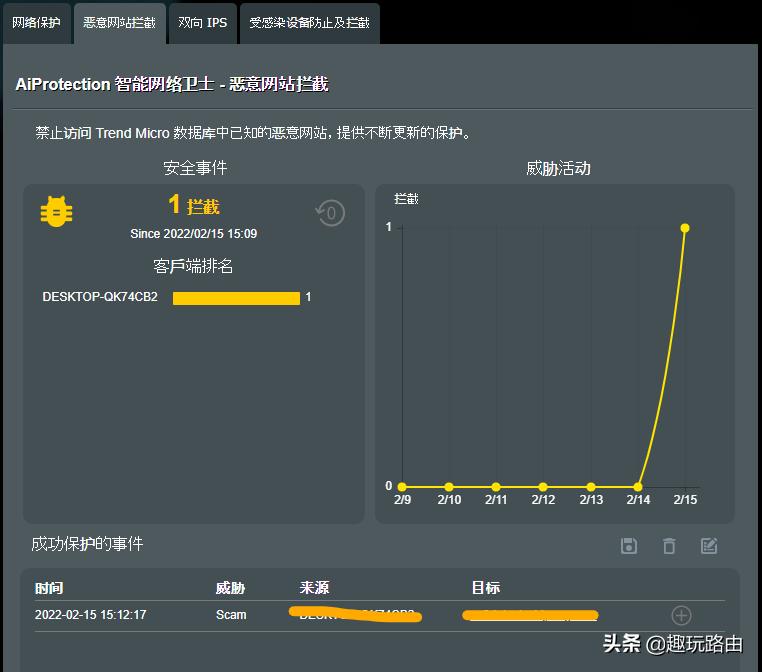The width and height of the screenshot is (762, 672).
Task: Click the 2/13 data point on the chart
Action: click(x=591, y=486)
